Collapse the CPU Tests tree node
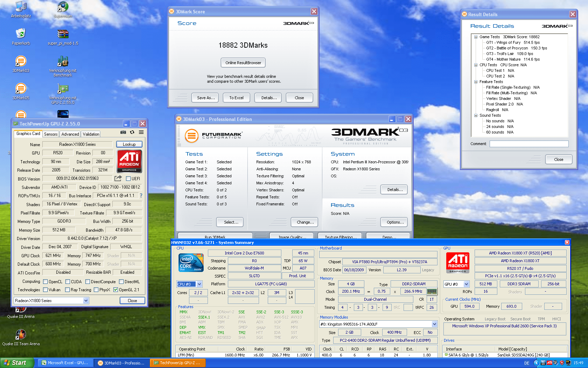 (476, 65)
